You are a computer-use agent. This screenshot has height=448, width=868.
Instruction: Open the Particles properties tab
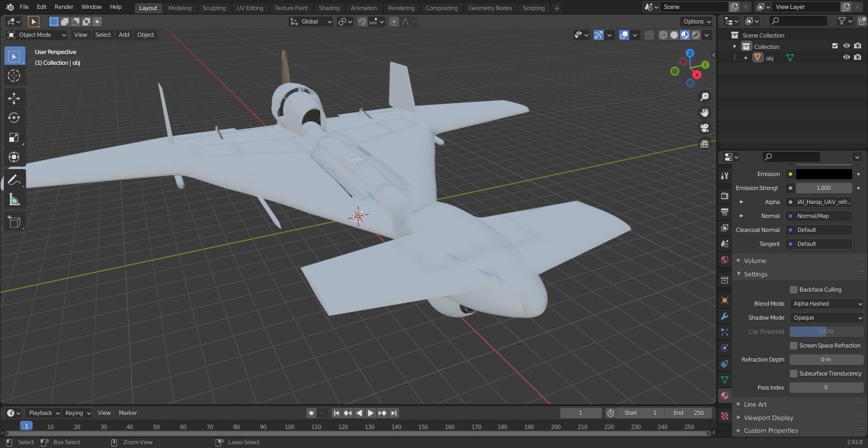pyautogui.click(x=724, y=332)
